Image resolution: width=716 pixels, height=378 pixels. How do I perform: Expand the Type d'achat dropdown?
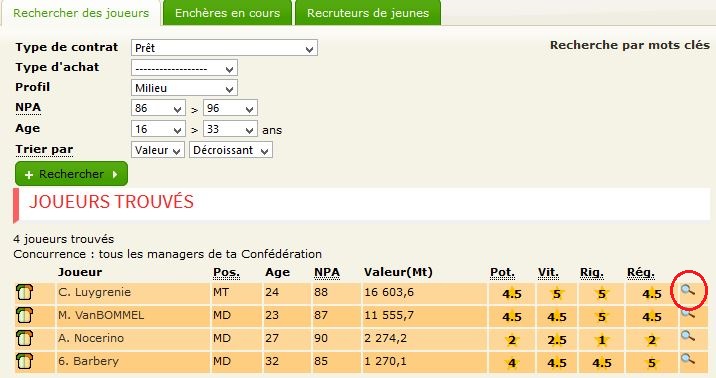pos(184,68)
